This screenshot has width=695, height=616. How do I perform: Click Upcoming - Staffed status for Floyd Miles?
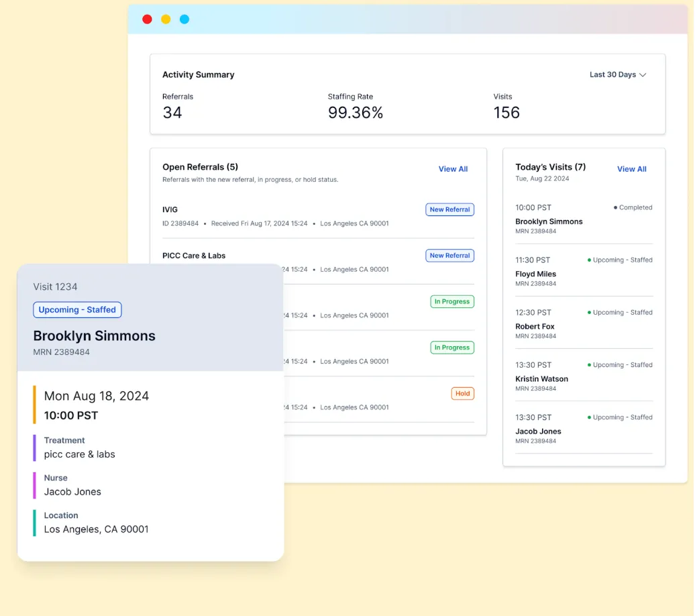[x=620, y=260]
